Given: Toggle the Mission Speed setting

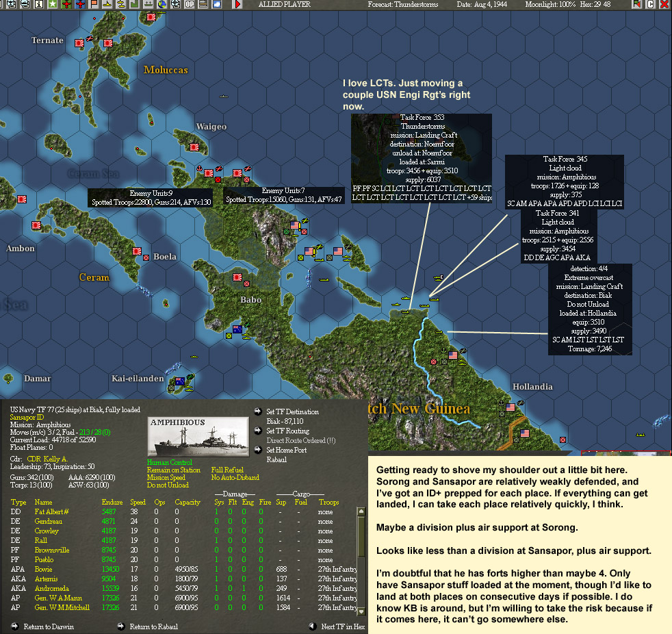Looking at the screenshot, I should (166, 477).
